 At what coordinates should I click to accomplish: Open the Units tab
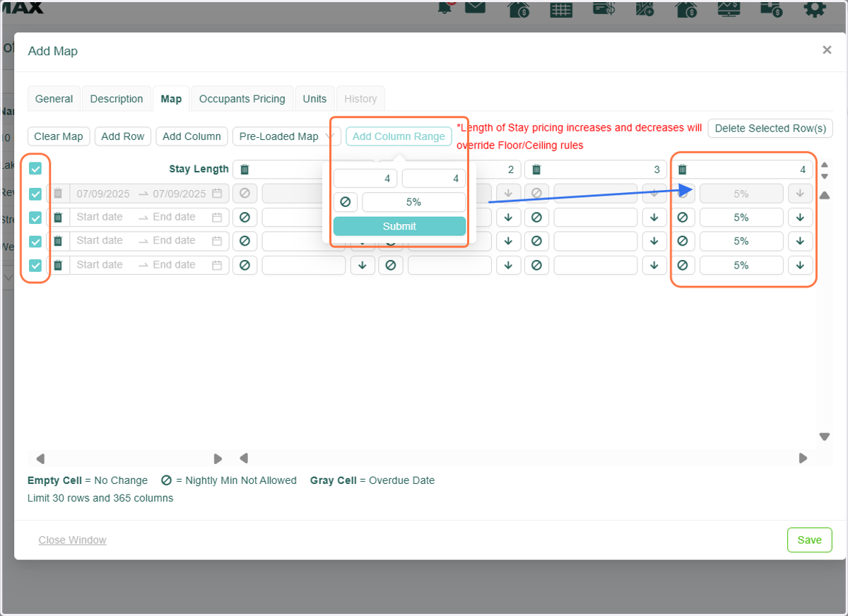(314, 99)
